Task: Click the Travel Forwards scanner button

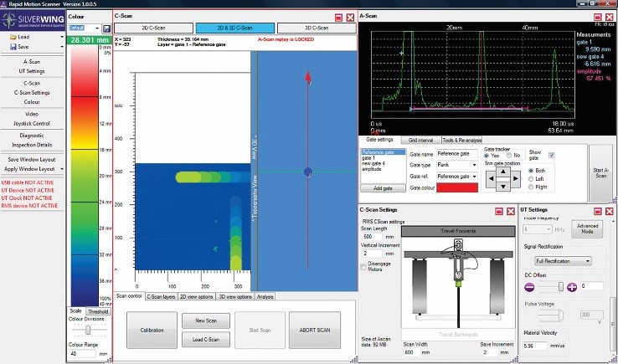Action: coord(456,231)
